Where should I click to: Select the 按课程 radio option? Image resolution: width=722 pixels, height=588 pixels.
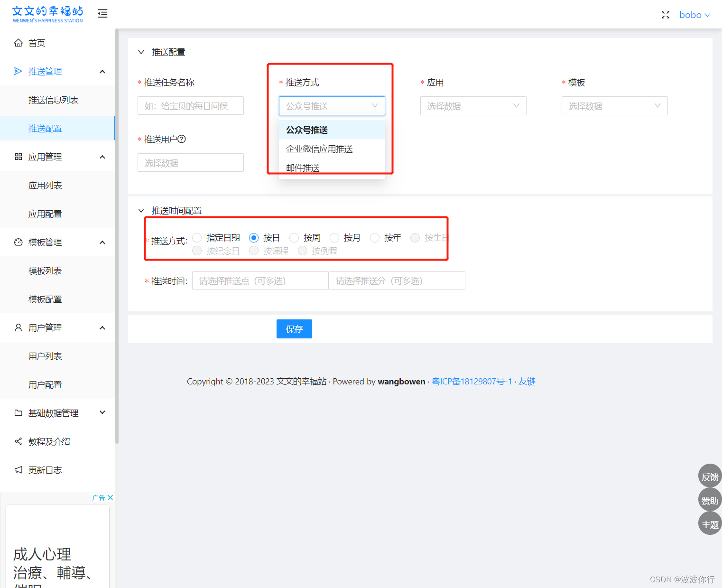(x=254, y=251)
